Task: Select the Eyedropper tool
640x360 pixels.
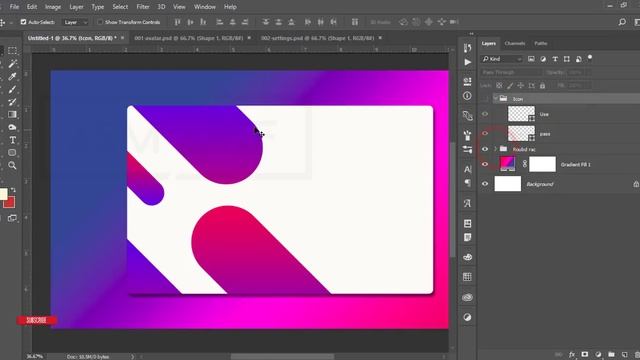Action: click(12, 76)
